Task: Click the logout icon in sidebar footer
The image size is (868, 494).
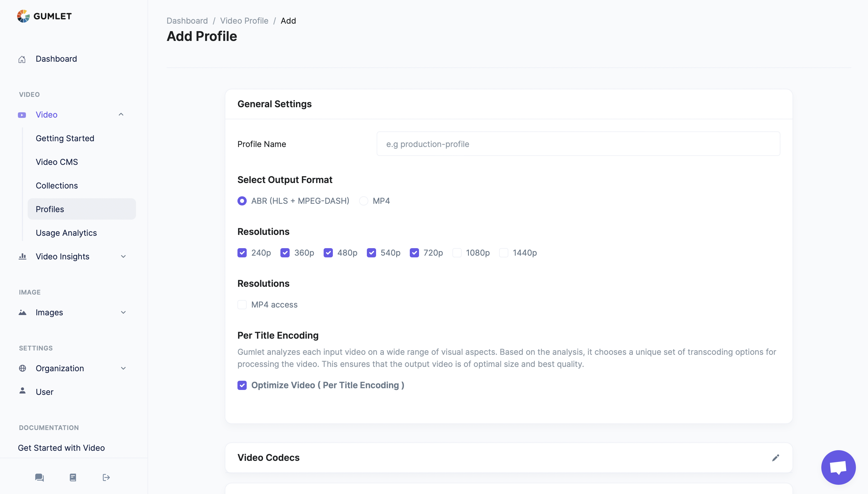Action: pyautogui.click(x=106, y=477)
